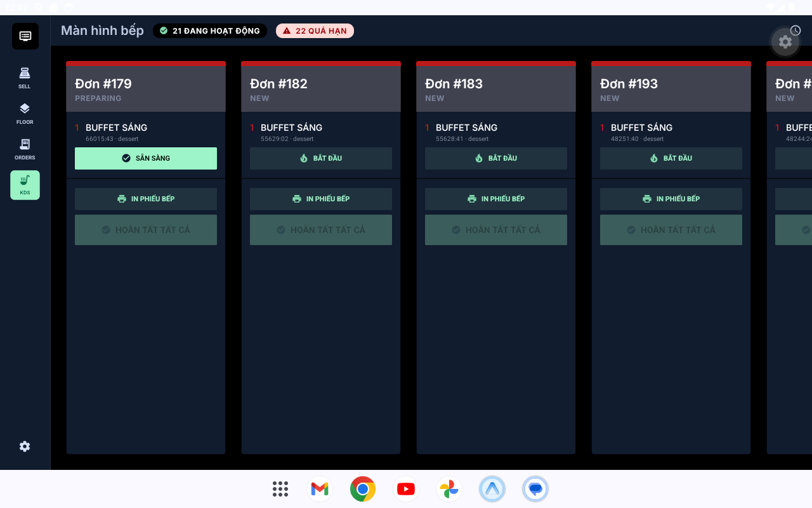Start order #183 with BẮT ĐẦU
Viewport: 812px width, 508px height.
tap(496, 158)
